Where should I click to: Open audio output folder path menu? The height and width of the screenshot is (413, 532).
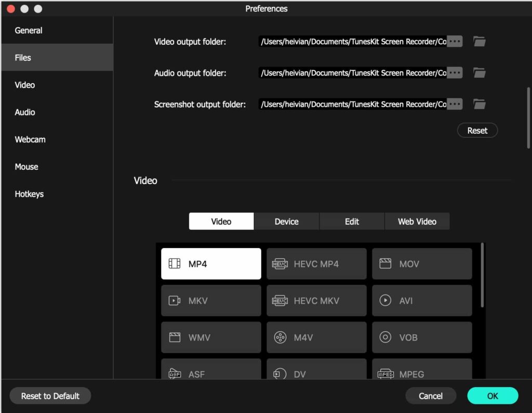[x=454, y=73]
